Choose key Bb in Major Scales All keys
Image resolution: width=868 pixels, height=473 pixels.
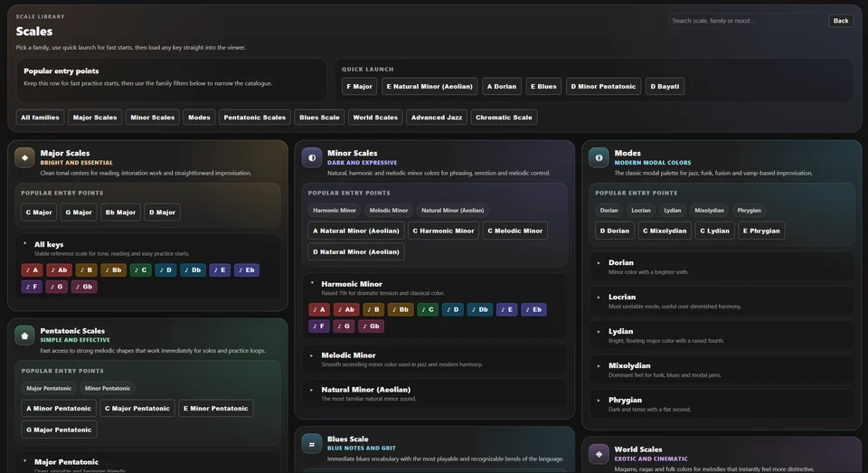114,270
